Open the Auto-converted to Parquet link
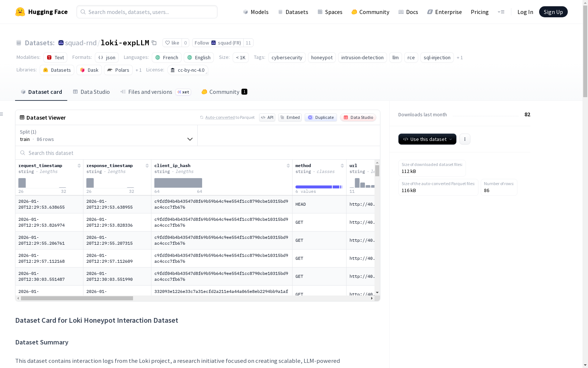This screenshot has width=588, height=368. point(227,117)
